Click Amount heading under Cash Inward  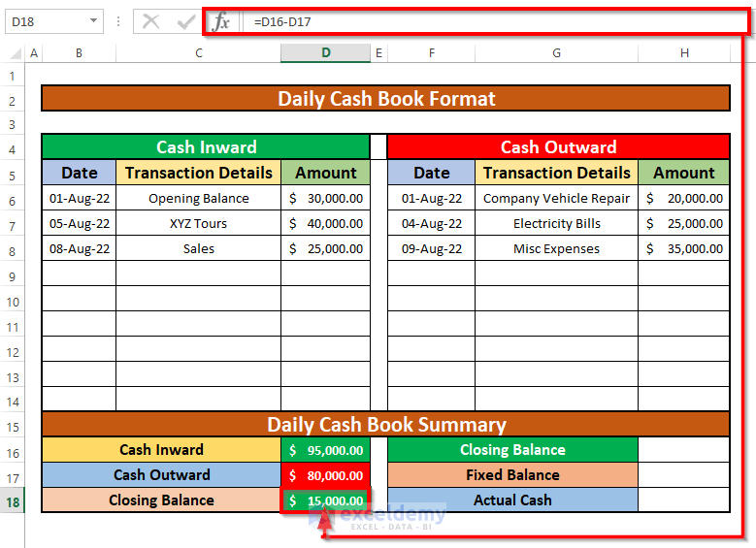pos(326,173)
